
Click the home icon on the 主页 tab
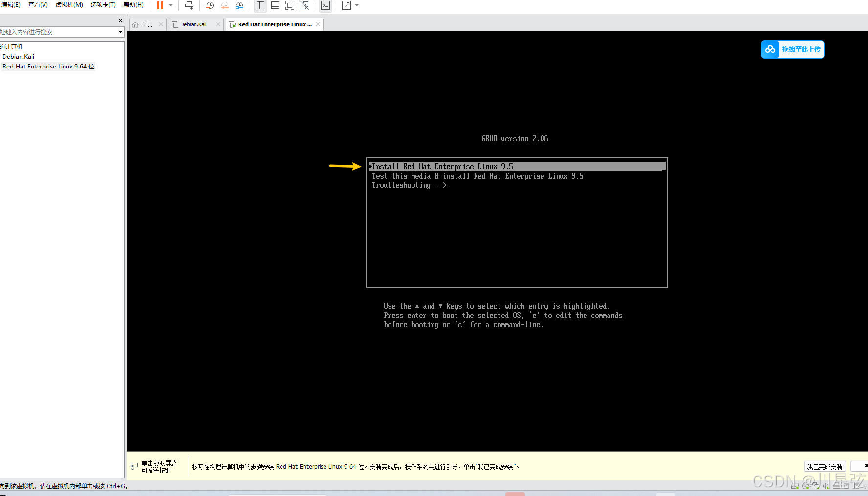coord(135,24)
